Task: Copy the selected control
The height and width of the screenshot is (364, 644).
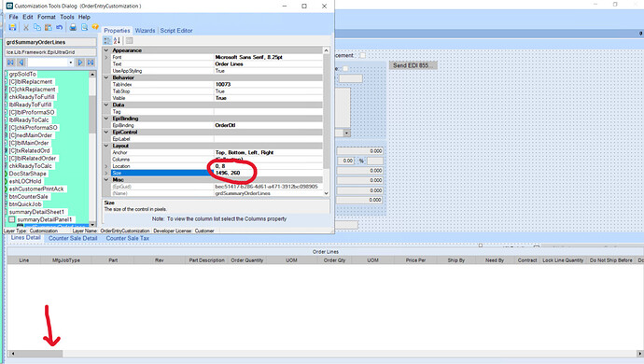Action: 37,27
